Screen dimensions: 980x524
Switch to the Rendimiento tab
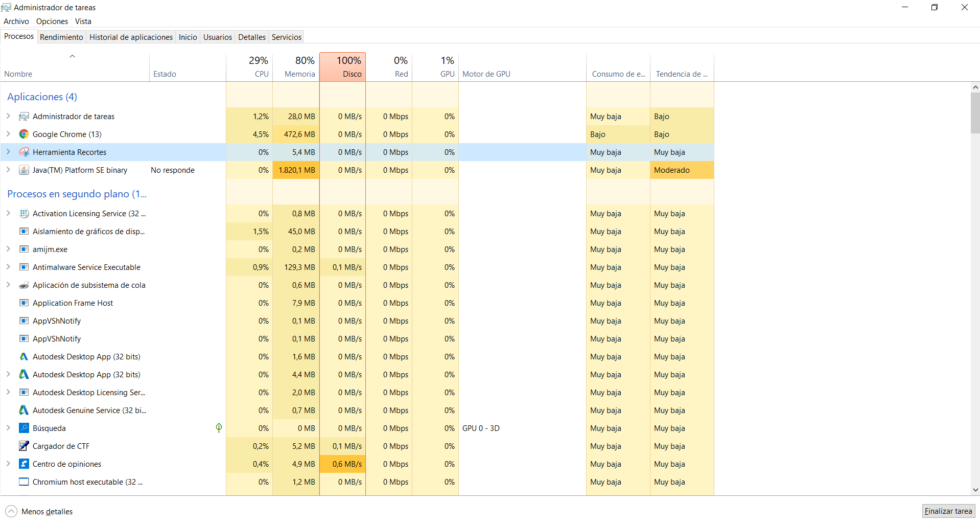click(61, 37)
